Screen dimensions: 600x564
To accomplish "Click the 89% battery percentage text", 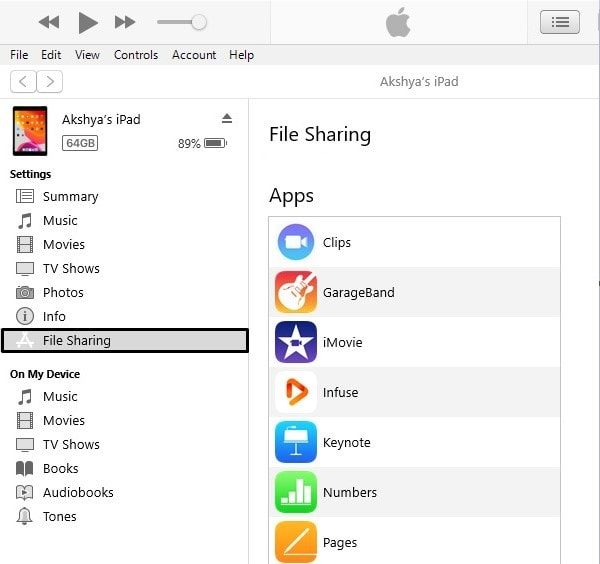I will (189, 143).
